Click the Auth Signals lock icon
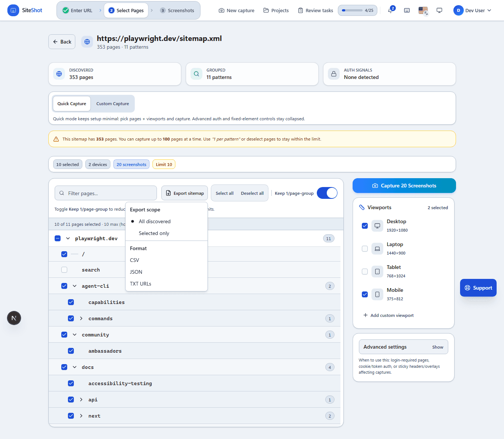The height and width of the screenshot is (439, 504). click(334, 74)
